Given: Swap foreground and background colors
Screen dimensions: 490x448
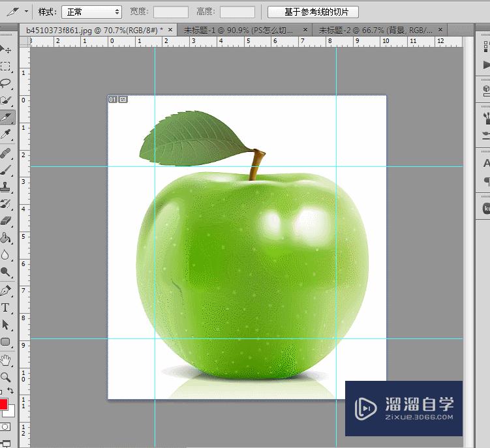Looking at the screenshot, I should click(x=10, y=391).
